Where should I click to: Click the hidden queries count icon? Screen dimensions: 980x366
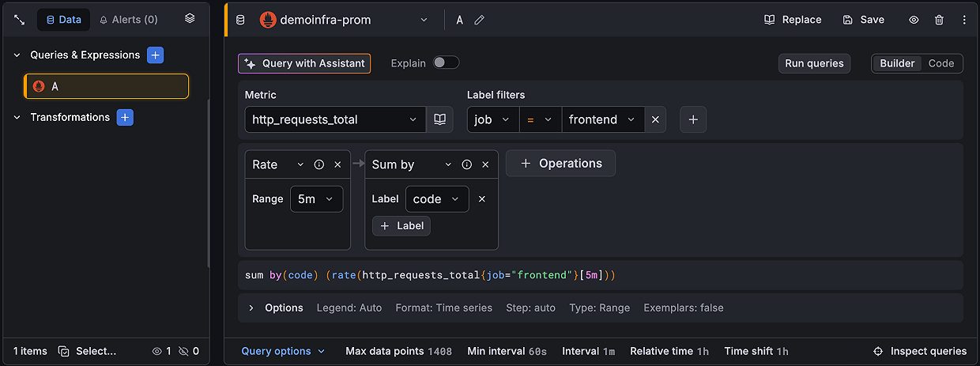183,351
